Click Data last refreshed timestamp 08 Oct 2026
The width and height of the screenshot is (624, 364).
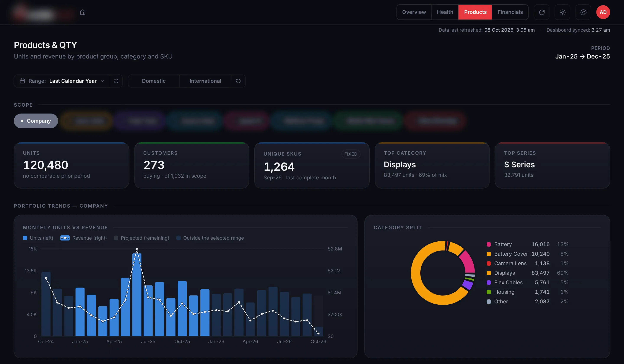click(x=509, y=30)
